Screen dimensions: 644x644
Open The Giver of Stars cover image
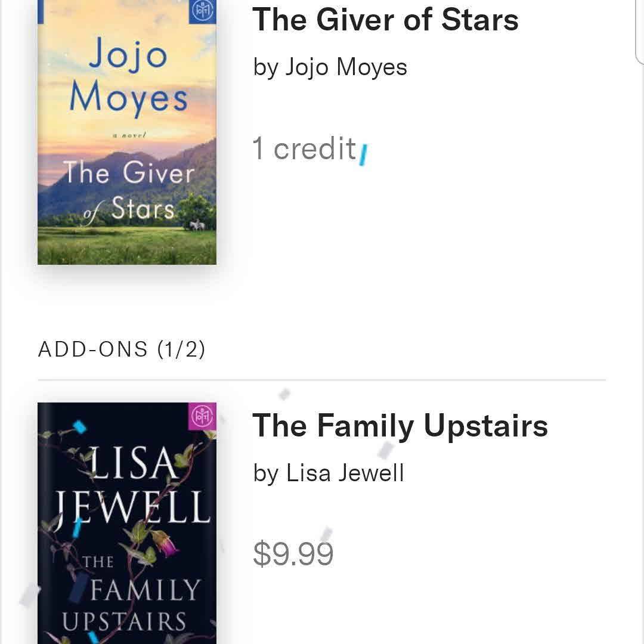[127, 131]
